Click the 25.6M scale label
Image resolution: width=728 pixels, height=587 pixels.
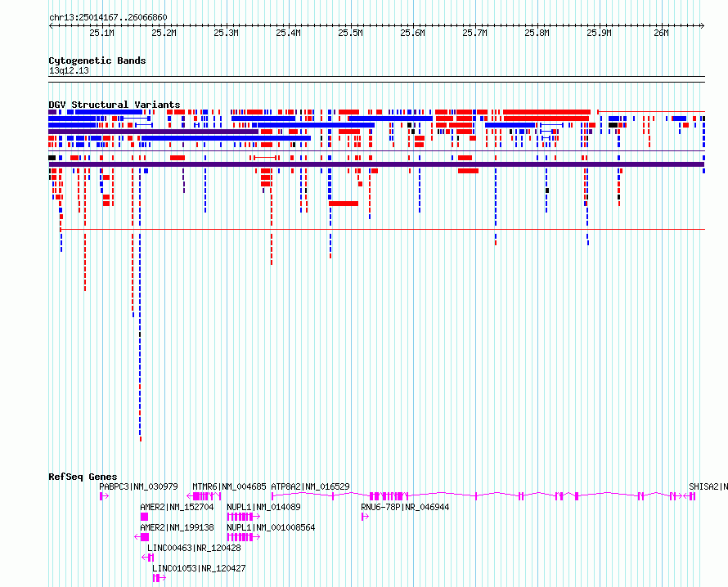(413, 33)
